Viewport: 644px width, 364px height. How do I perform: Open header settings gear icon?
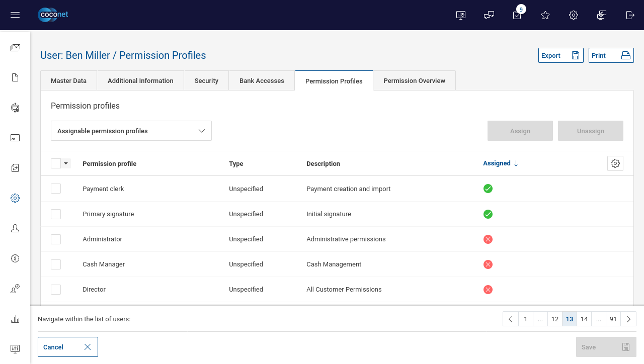574,15
